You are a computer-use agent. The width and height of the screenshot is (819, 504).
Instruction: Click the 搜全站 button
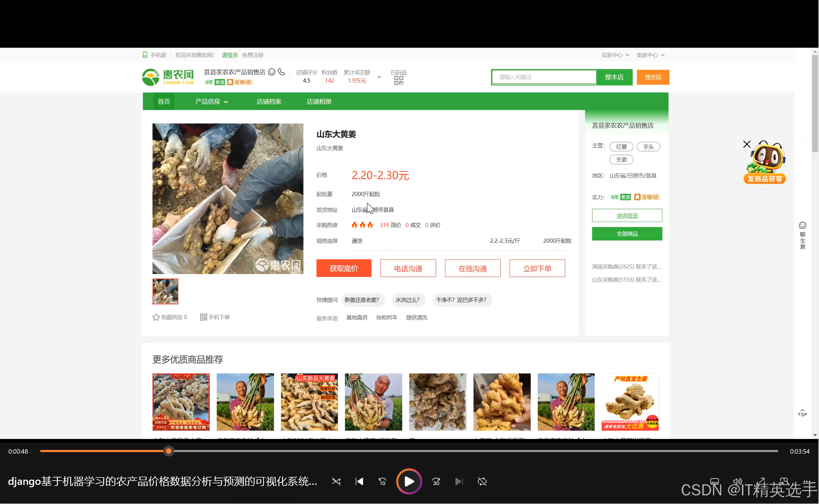point(653,77)
